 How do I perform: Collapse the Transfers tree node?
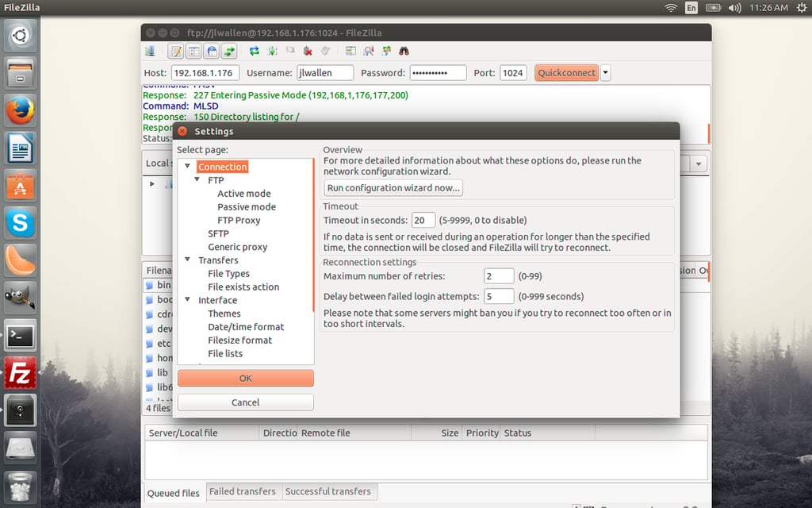(187, 260)
